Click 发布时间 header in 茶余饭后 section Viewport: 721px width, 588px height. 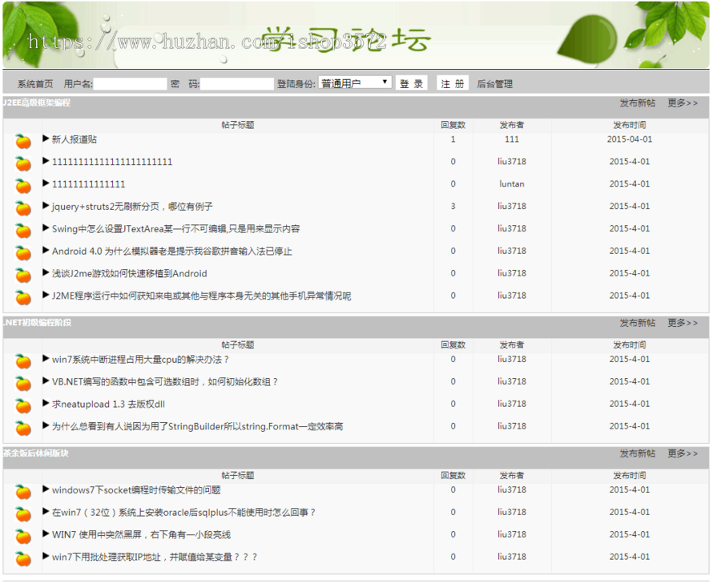630,475
